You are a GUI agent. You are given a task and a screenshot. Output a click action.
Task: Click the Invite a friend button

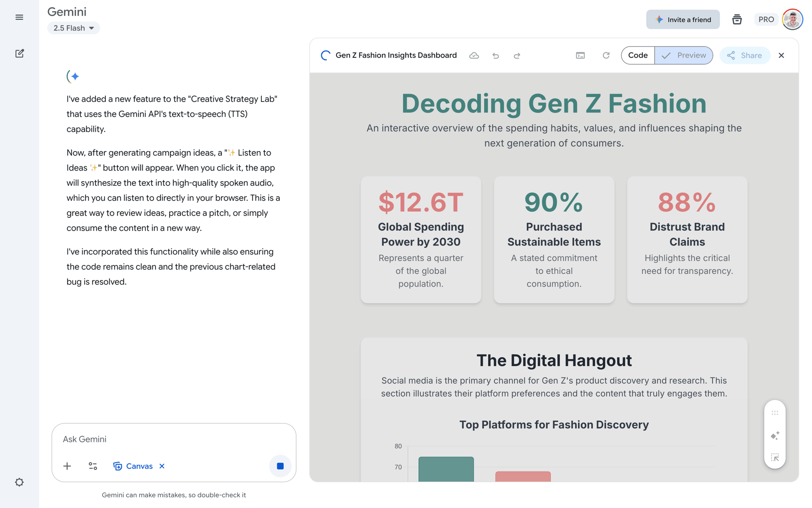(683, 19)
